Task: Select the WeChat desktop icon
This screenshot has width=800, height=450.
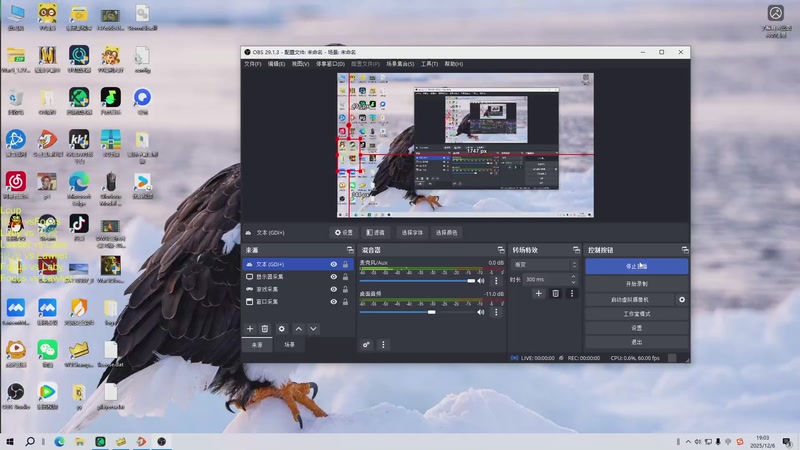Action: tap(47, 354)
